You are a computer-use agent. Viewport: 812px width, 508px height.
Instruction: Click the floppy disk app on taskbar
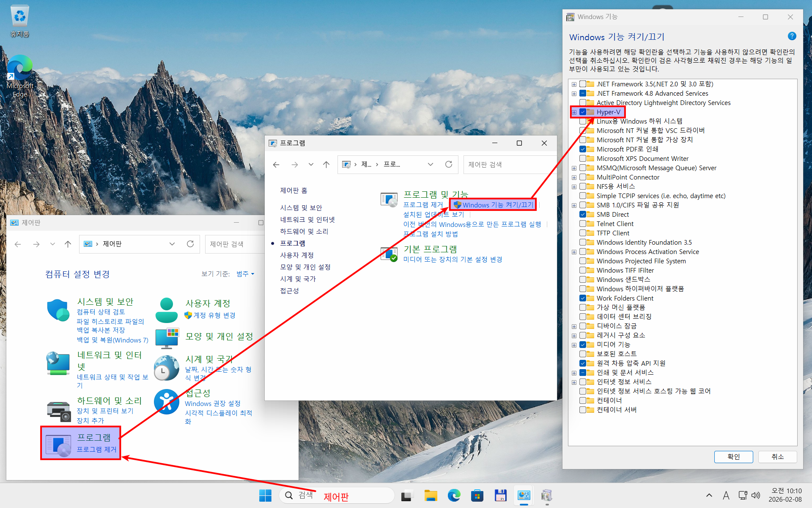coord(501,495)
